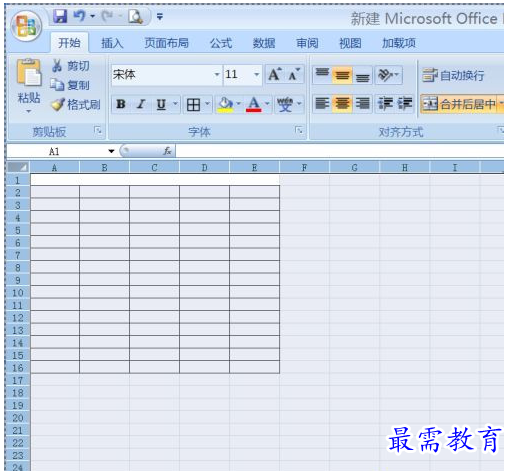This screenshot has width=510, height=471.
Task: Click the Paste clipboard icon
Action: (29, 72)
